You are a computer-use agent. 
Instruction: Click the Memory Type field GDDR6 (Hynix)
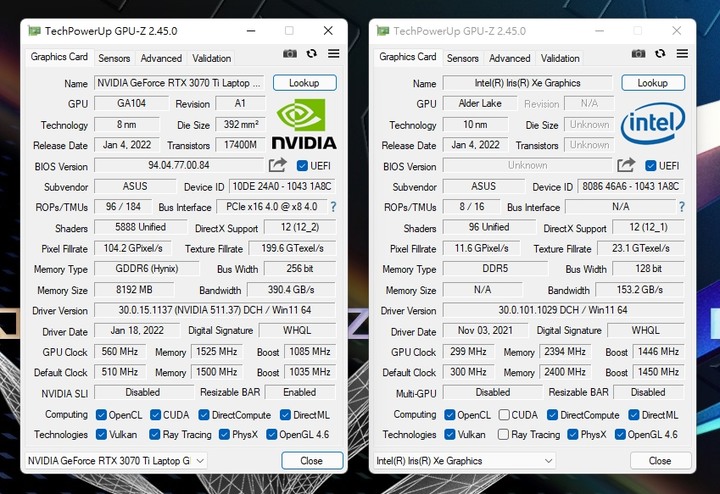pos(147,269)
